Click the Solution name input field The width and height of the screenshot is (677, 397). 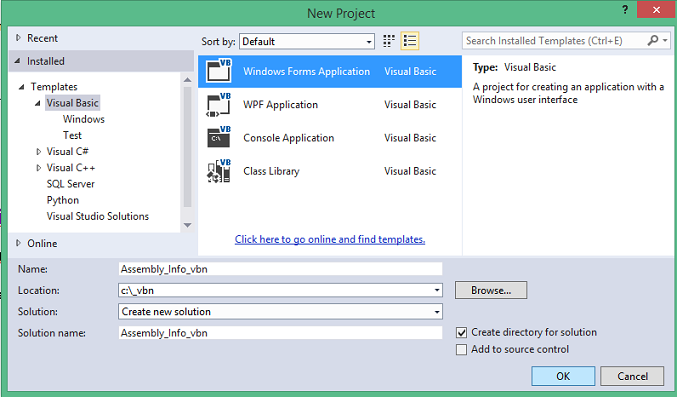pos(280,333)
